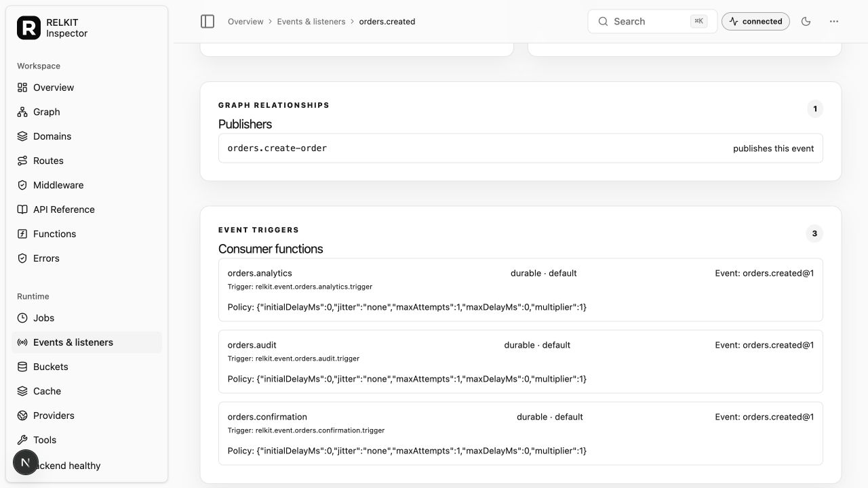Click the round N avatar badge
The image size is (868, 488).
pyautogui.click(x=26, y=463)
